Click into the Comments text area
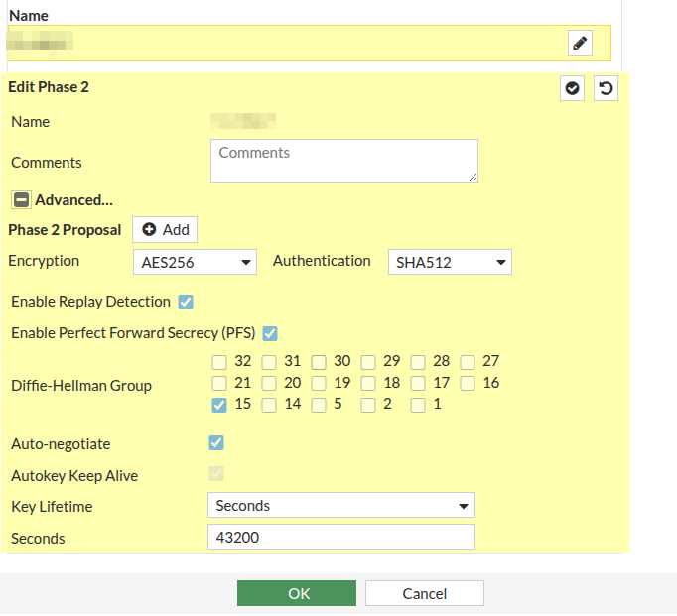The height and width of the screenshot is (616, 677). (x=344, y=161)
